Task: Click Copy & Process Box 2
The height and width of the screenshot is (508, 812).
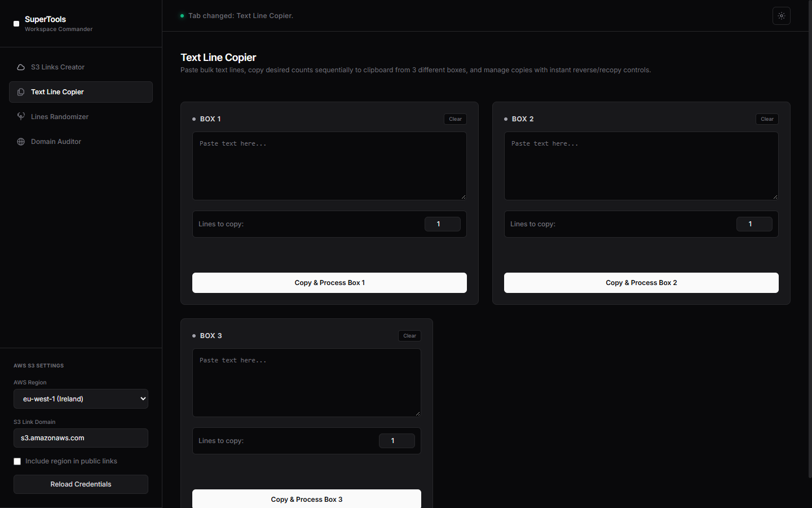Action: pyautogui.click(x=641, y=283)
